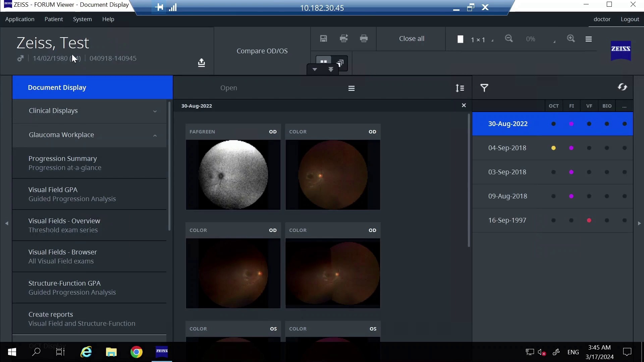
Task: Open the toolbar overflow hamburger menu
Action: point(589,39)
